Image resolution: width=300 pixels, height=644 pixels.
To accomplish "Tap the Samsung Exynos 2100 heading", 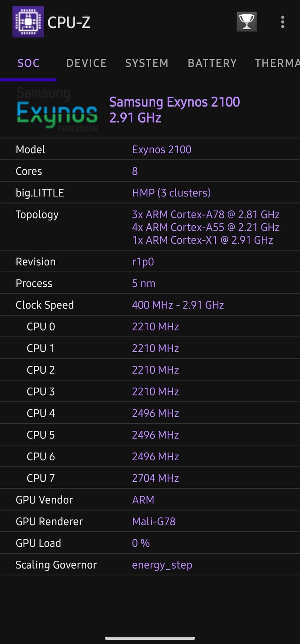I will click(174, 102).
